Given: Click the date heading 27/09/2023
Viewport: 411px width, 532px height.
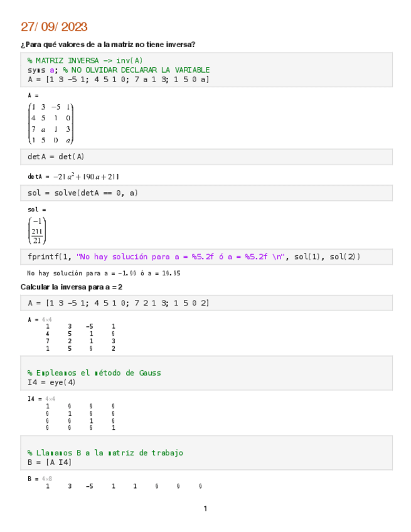Looking at the screenshot, I should [54, 26].
